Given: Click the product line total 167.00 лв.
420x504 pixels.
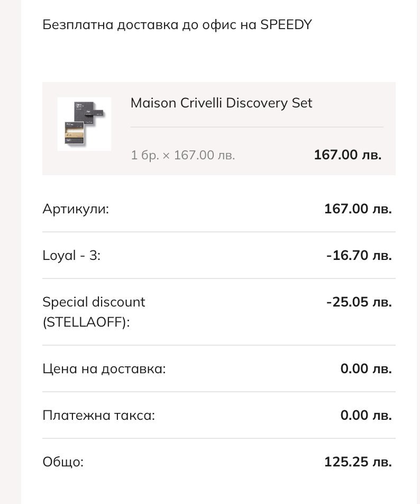Looking at the screenshot, I should click(x=347, y=155).
